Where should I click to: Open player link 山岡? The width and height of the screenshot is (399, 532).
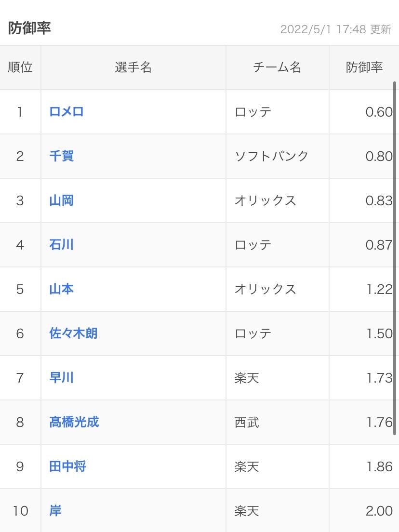click(62, 200)
